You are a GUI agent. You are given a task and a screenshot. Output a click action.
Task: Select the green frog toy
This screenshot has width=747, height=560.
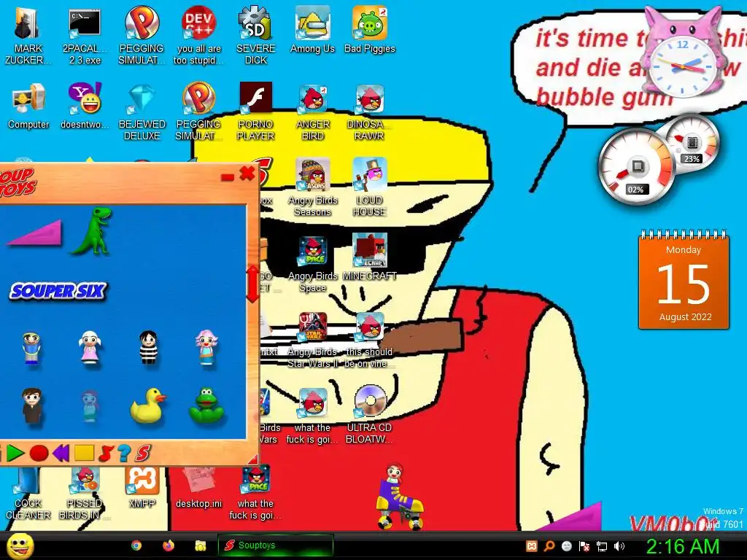pos(206,405)
